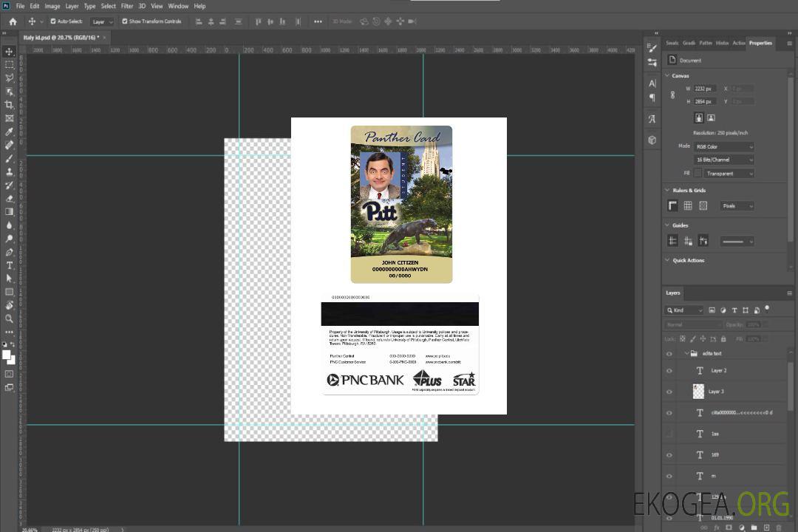
Task: Open the ruler units Pixels dropdown
Action: point(737,205)
